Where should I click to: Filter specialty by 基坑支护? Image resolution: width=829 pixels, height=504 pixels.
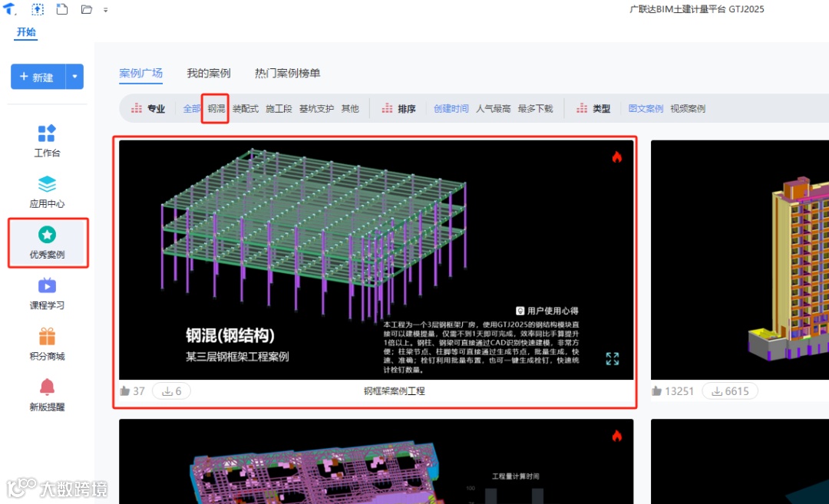coord(316,108)
